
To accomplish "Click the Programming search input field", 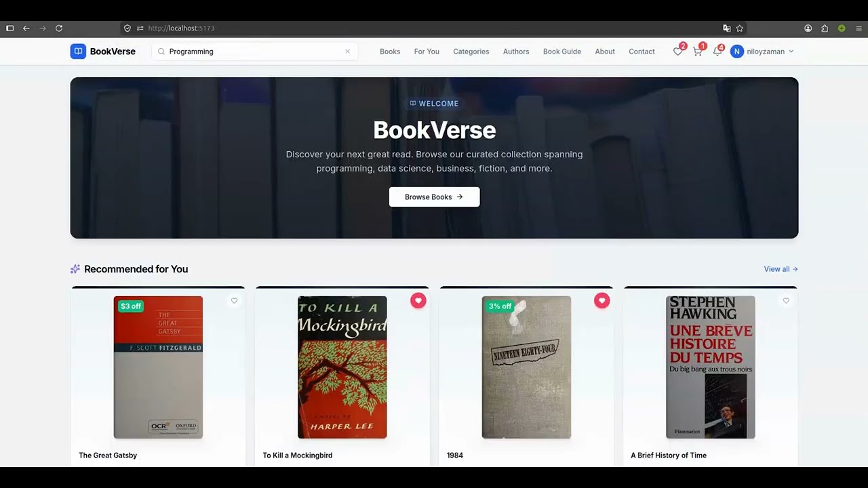I will (254, 52).
